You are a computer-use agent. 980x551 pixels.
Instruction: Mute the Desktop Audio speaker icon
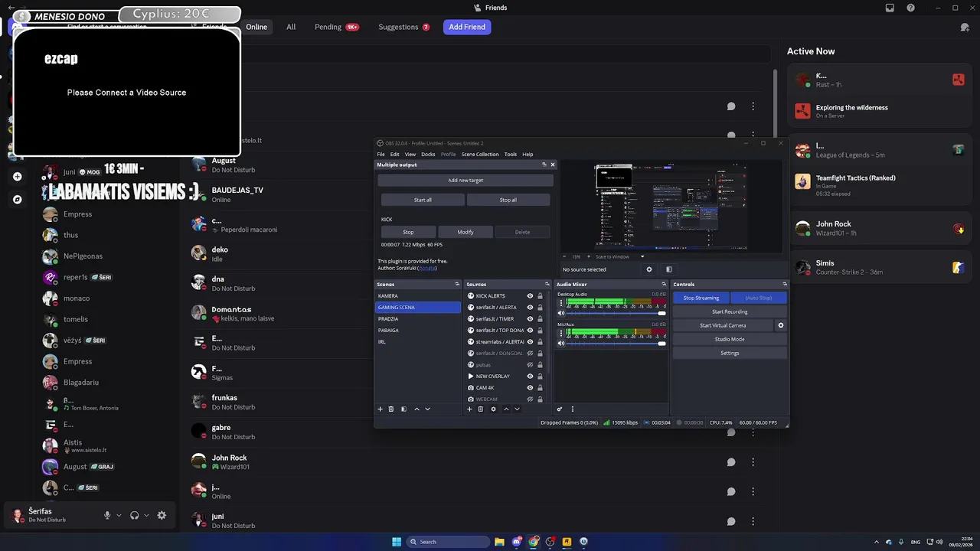561,313
